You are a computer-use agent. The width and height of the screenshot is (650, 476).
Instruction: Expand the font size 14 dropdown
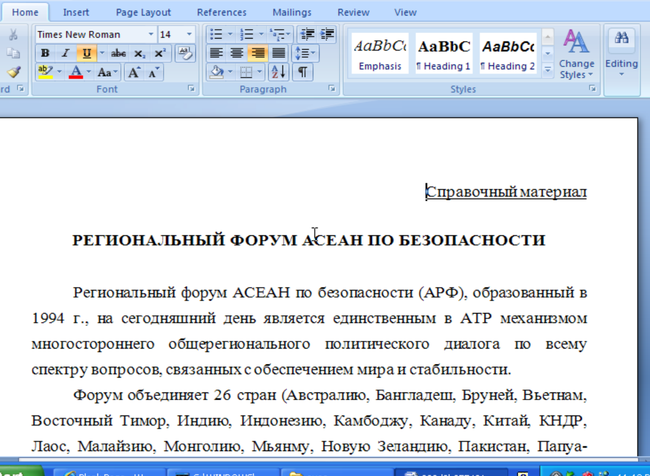click(x=190, y=34)
